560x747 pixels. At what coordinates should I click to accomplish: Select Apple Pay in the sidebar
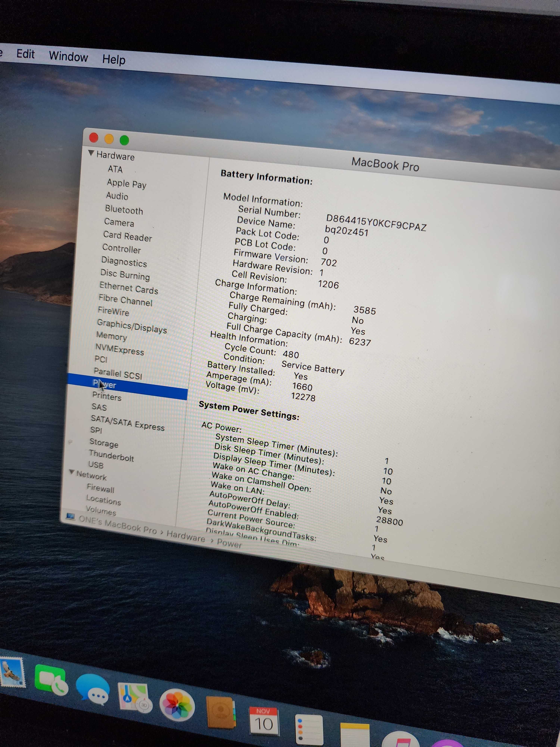point(127,184)
